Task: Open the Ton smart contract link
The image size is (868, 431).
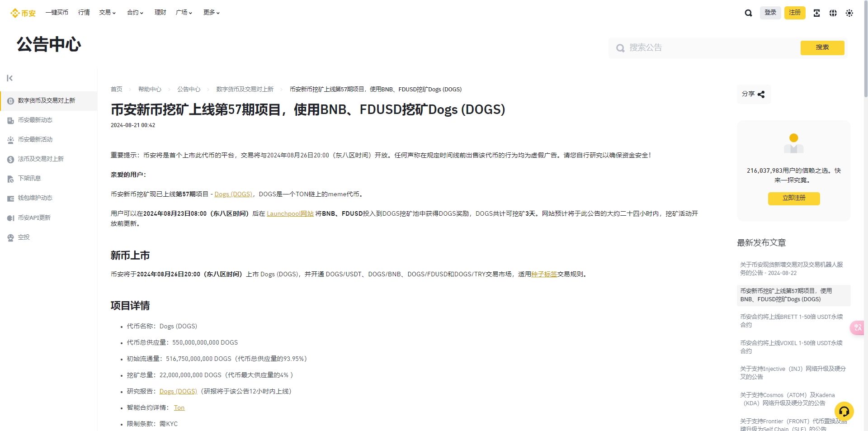Action: [x=179, y=408]
